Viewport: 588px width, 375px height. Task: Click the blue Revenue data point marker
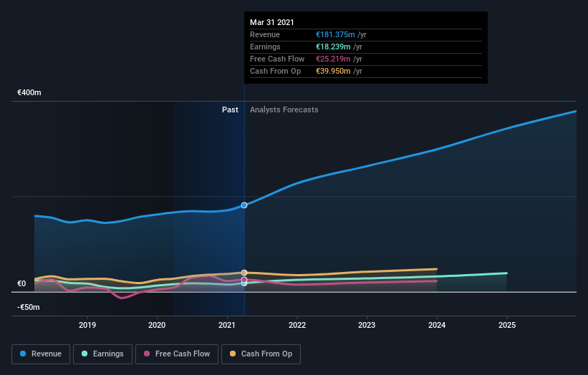[244, 205]
